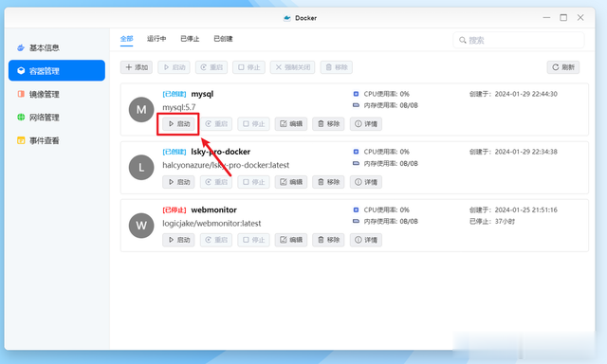Click the 添加 container button
The image size is (607, 364).
pos(137,67)
